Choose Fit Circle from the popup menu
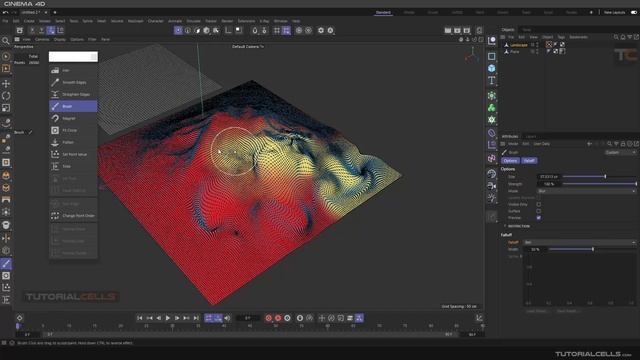This screenshot has width=640, height=360. tap(73, 130)
